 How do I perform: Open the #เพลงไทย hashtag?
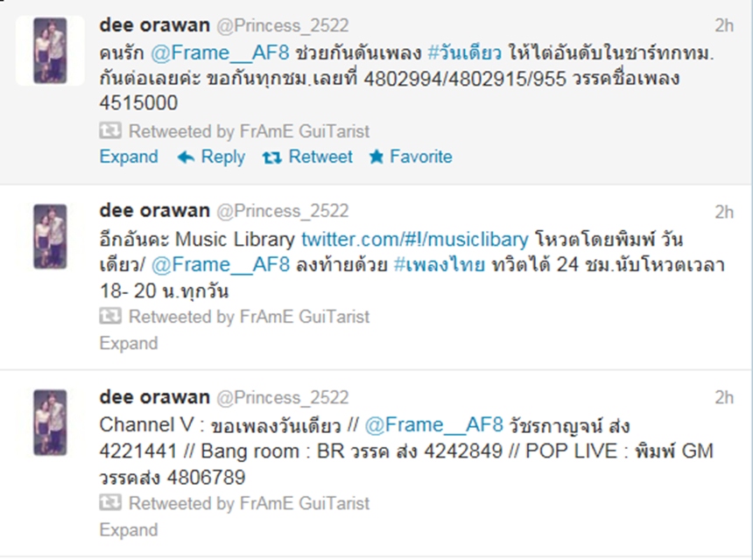(440, 265)
